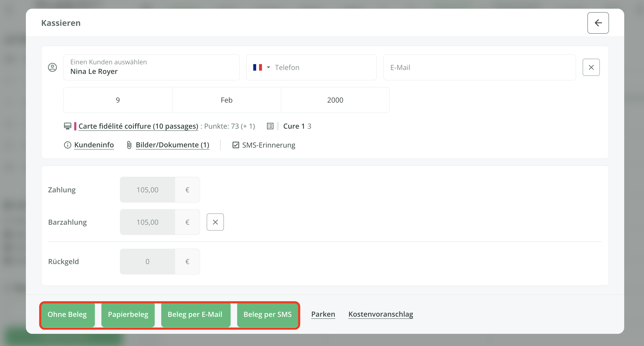Image resolution: width=644 pixels, height=346 pixels.
Task: Click the loyalty card icon
Action: click(67, 126)
